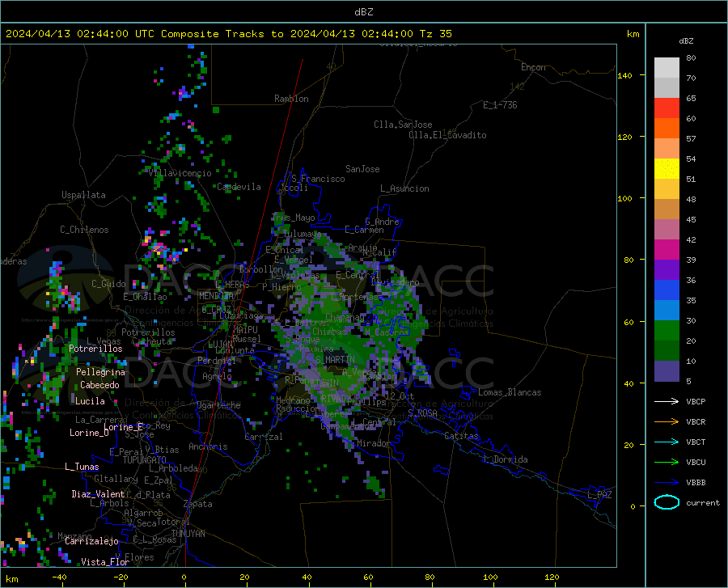Screen dimensions: 728x588
Task: Click the white 80 dBZ color swatch
Action: 667,67
